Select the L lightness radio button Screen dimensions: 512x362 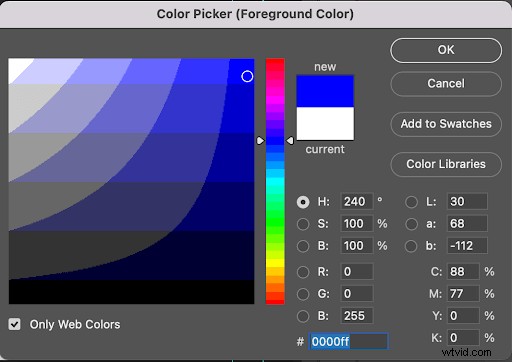click(x=411, y=202)
